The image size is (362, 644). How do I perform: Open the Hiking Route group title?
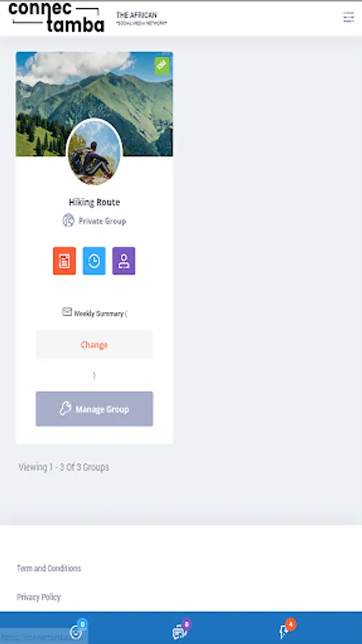click(94, 202)
